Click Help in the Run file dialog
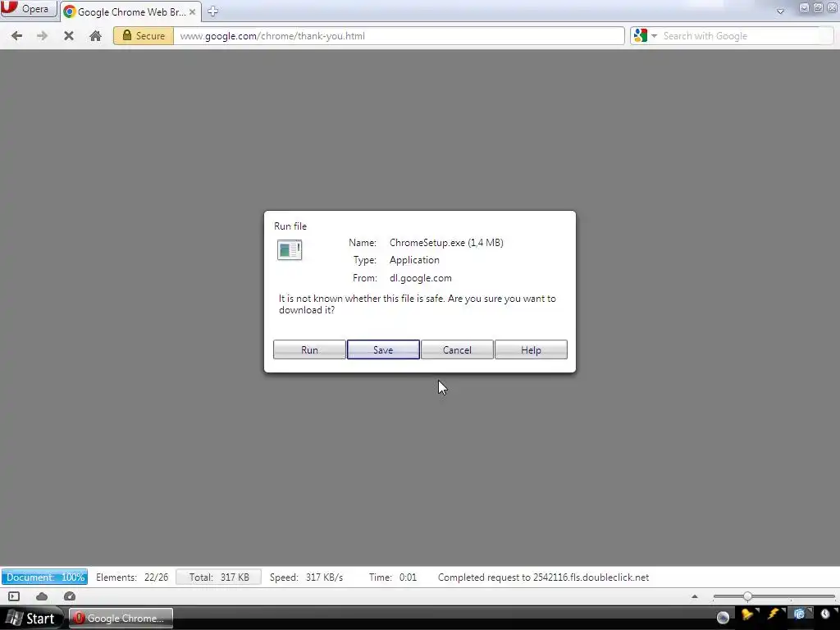 (x=531, y=349)
